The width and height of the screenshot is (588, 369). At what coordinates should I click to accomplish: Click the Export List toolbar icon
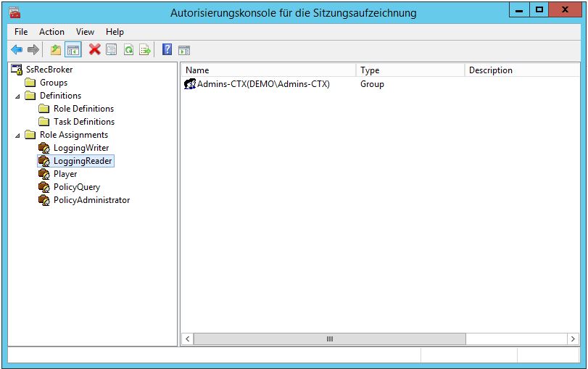145,49
